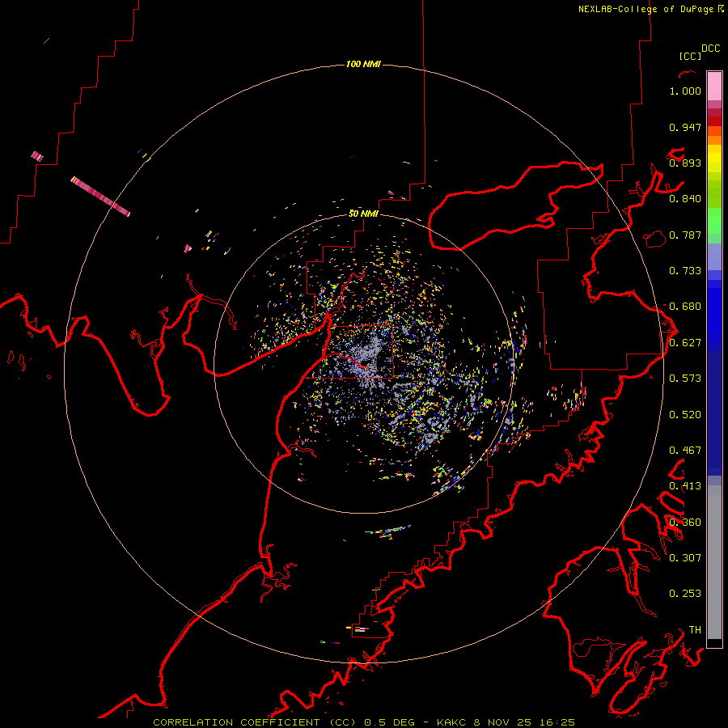Click the 0.840 scale value
728x728 pixels.
click(x=685, y=199)
